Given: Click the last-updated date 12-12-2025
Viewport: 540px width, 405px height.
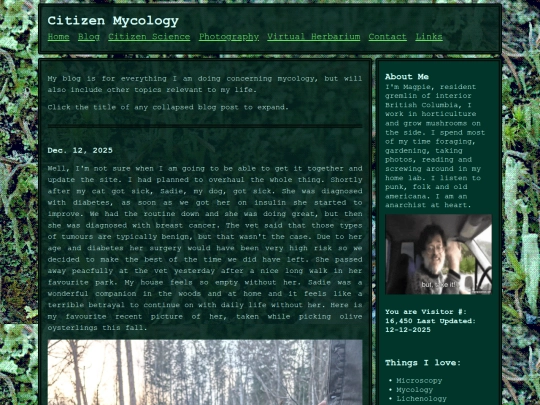Looking at the screenshot, I should coord(408,330).
